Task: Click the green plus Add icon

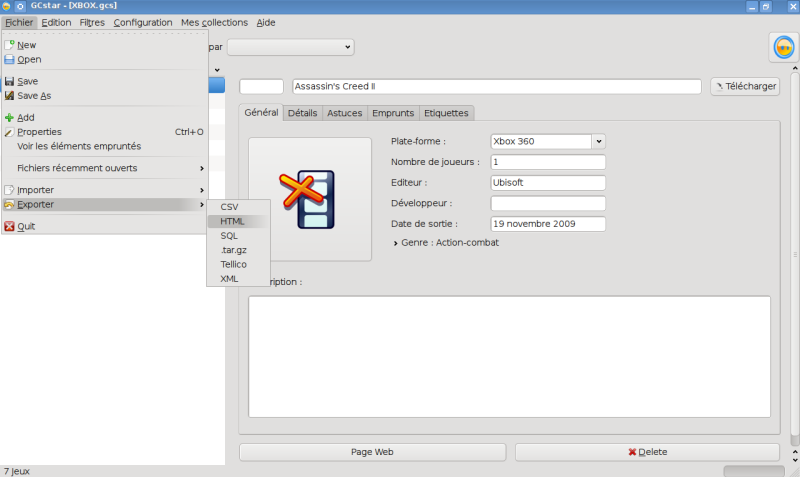Action: [9, 117]
